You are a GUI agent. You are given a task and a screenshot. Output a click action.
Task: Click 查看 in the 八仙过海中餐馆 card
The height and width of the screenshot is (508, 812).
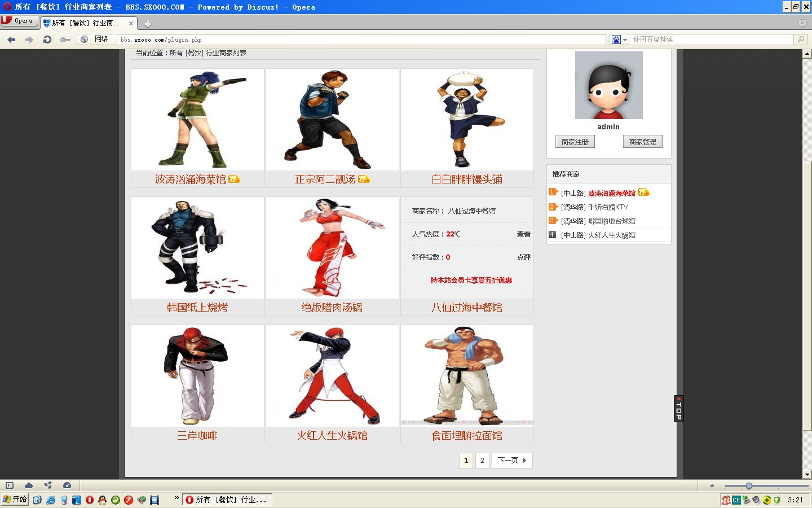click(524, 234)
